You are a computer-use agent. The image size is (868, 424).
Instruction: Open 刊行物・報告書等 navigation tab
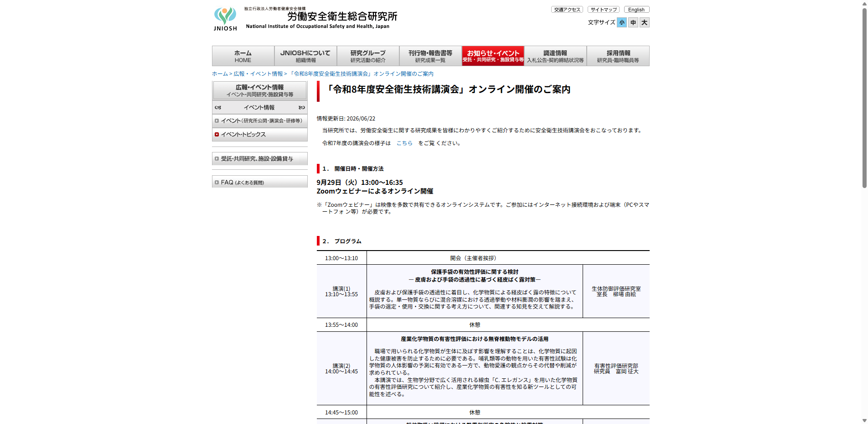430,56
